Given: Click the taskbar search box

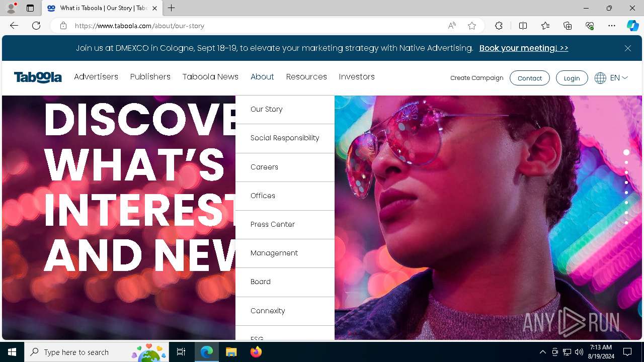Looking at the screenshot, I should click(97, 352).
